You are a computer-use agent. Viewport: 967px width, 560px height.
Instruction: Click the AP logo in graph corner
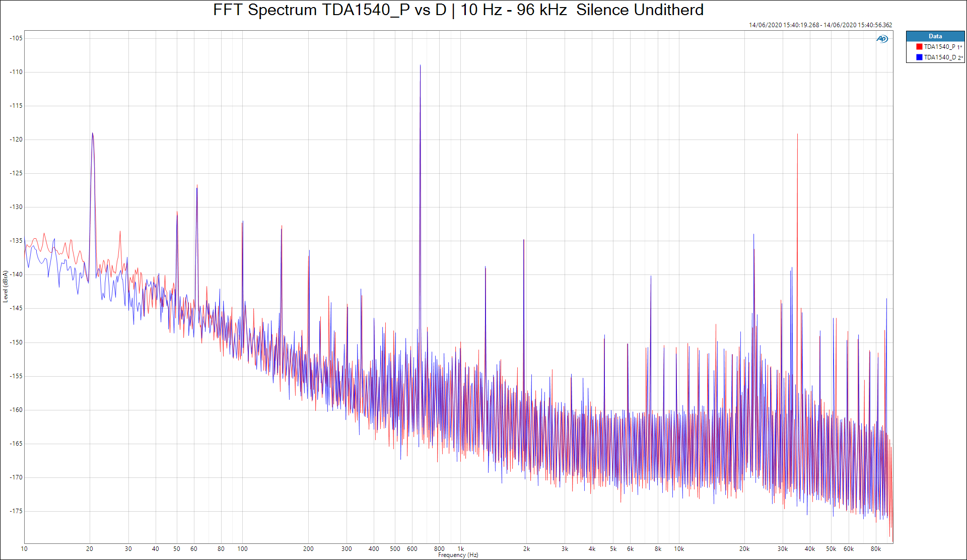(882, 39)
